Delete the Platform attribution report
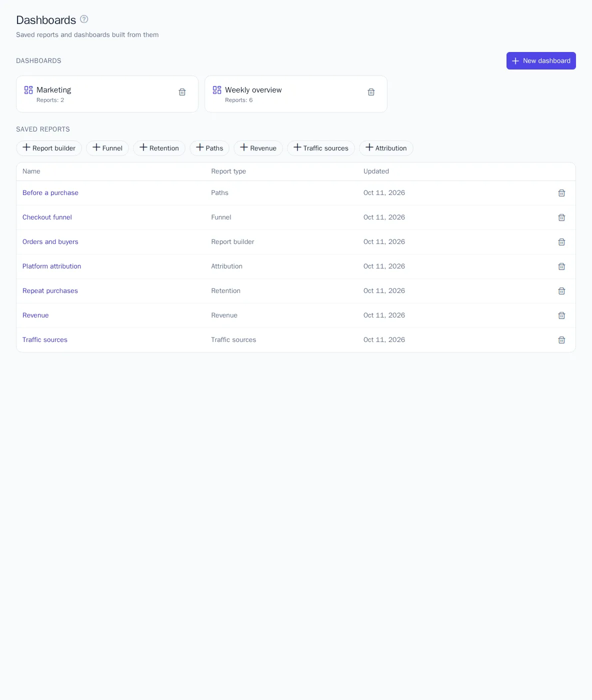592x700 pixels. pyautogui.click(x=561, y=266)
